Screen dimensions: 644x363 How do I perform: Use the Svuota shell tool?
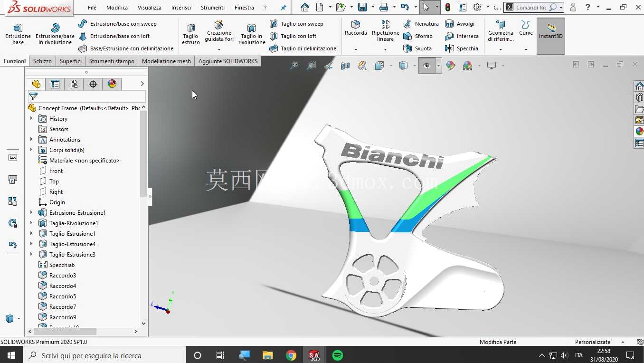(x=417, y=48)
